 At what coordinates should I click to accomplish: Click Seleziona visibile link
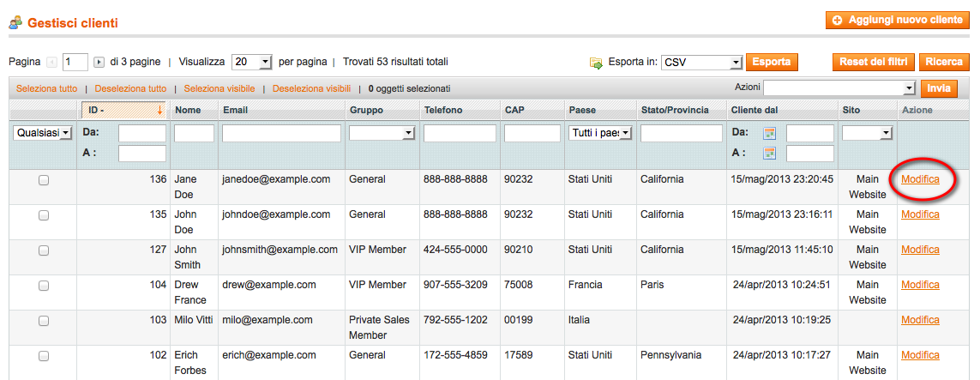pos(219,88)
